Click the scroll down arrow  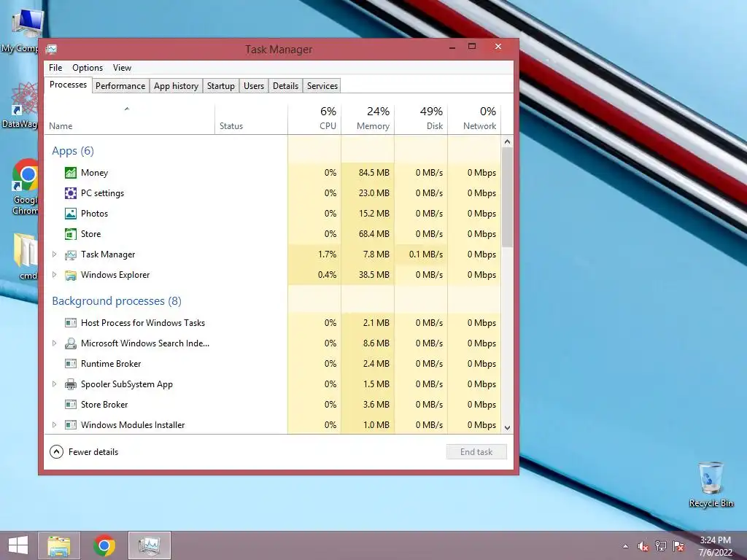click(508, 428)
